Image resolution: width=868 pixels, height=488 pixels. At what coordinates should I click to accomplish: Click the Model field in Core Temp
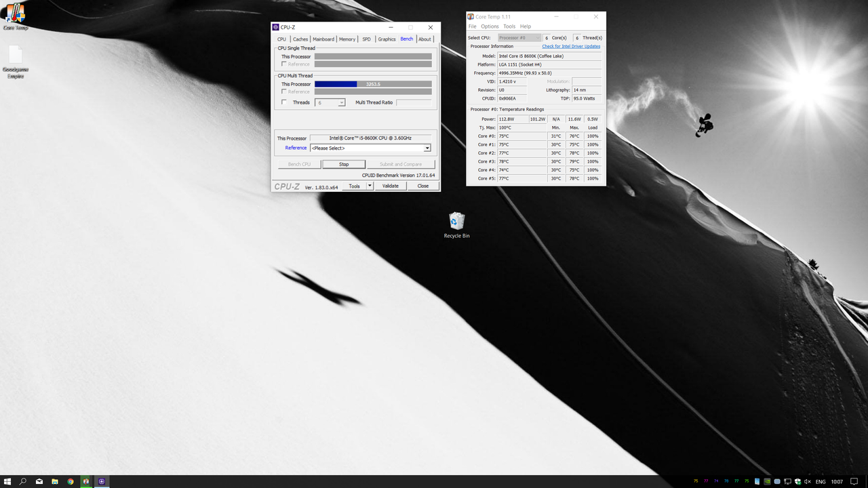(549, 56)
